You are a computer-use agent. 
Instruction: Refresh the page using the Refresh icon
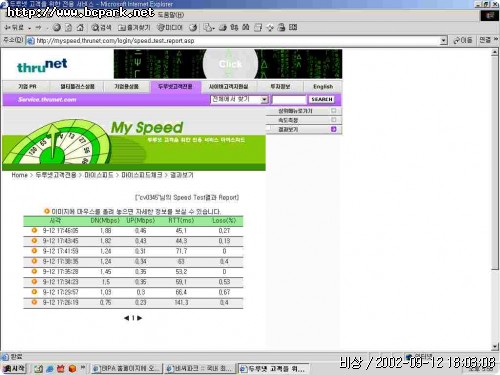68,28
